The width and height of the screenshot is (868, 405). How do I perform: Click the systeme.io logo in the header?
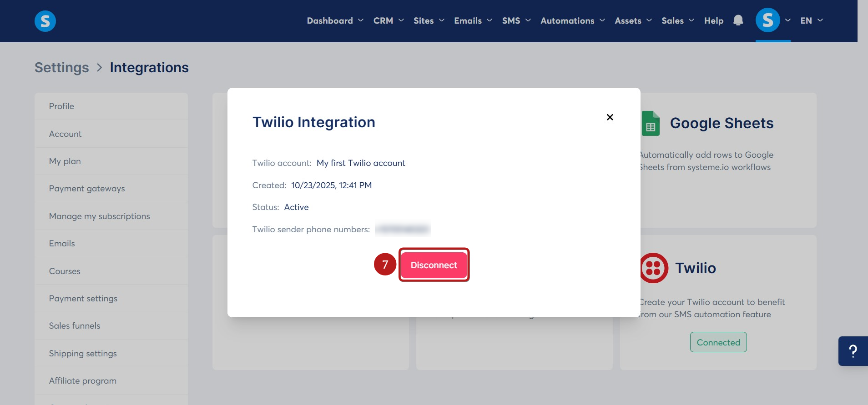[x=45, y=21]
